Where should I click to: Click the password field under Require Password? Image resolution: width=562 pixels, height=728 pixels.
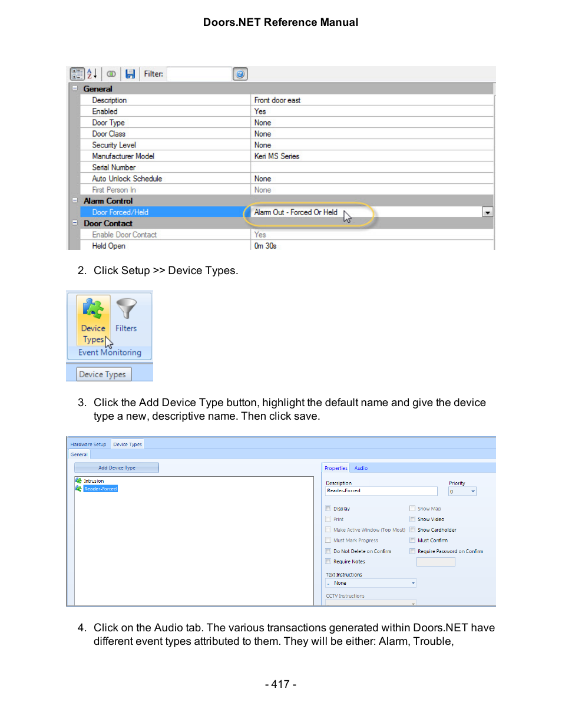coord(435,562)
